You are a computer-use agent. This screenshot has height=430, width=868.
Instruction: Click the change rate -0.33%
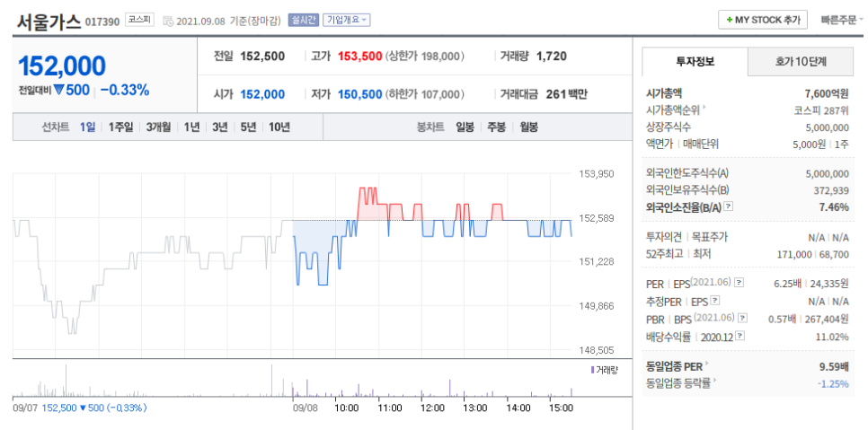point(125,90)
